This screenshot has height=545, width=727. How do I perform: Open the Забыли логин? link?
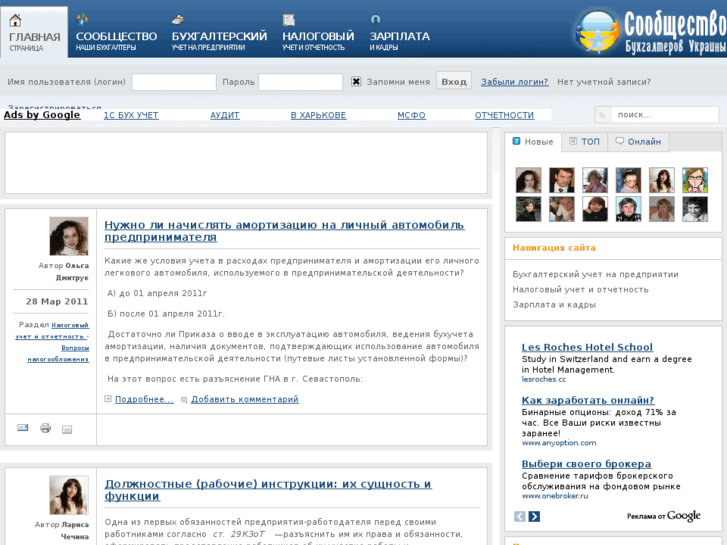point(514,82)
